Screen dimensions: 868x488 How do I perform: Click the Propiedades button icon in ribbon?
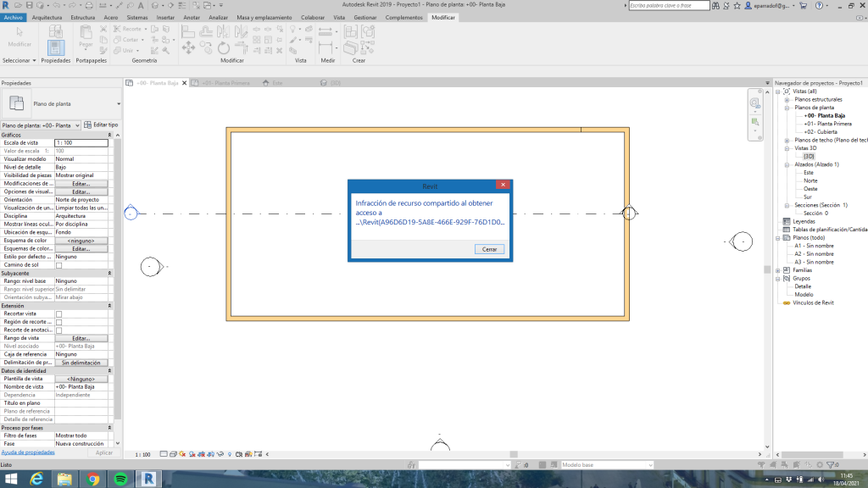click(55, 48)
